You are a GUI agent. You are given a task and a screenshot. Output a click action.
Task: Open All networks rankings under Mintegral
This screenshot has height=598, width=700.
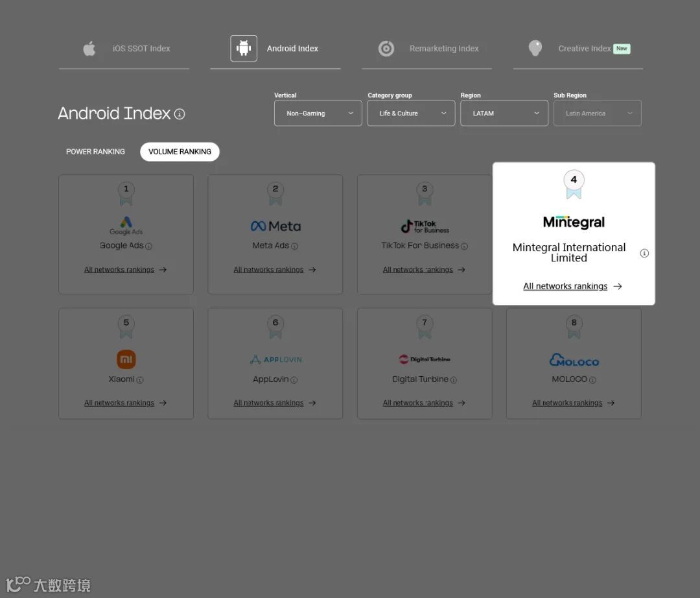(x=572, y=286)
